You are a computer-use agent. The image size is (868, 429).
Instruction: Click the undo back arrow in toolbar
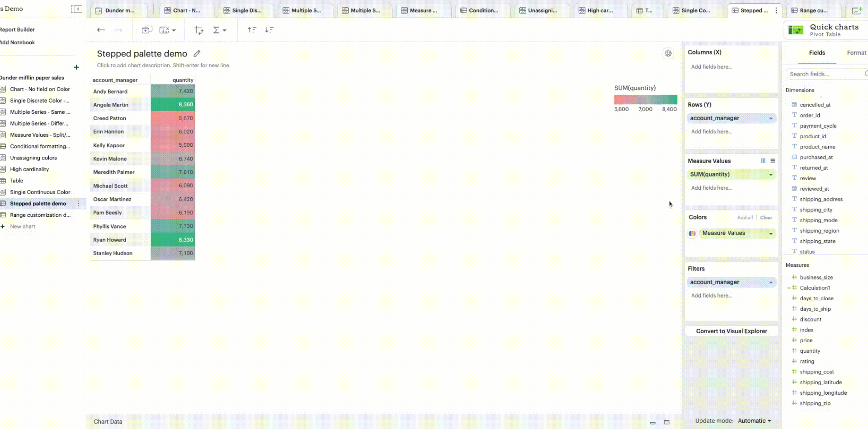(x=101, y=30)
